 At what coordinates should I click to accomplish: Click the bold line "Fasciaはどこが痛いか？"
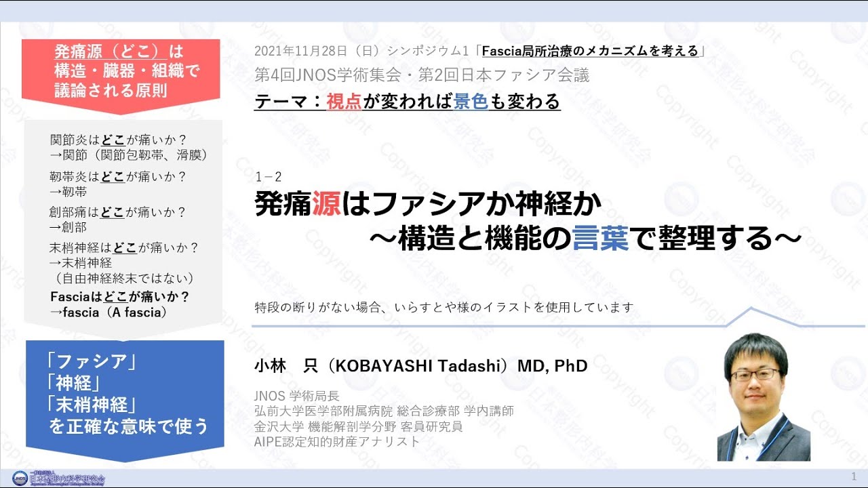pyautogui.click(x=120, y=297)
